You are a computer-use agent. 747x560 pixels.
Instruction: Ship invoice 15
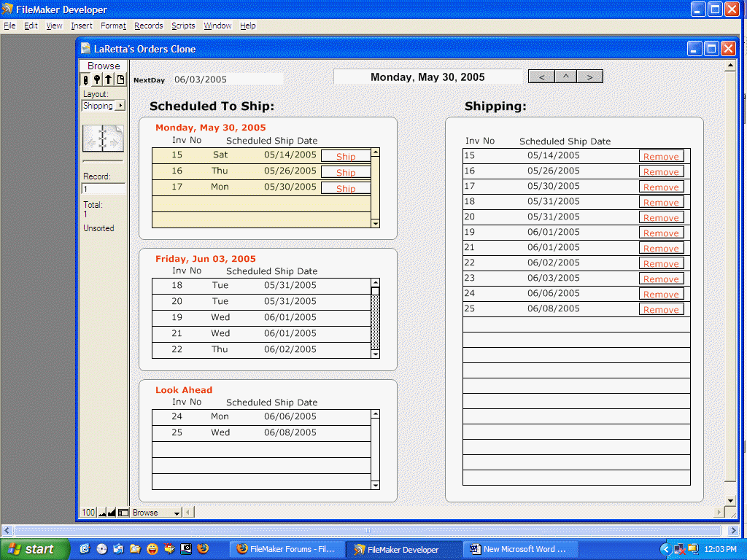pyautogui.click(x=346, y=156)
